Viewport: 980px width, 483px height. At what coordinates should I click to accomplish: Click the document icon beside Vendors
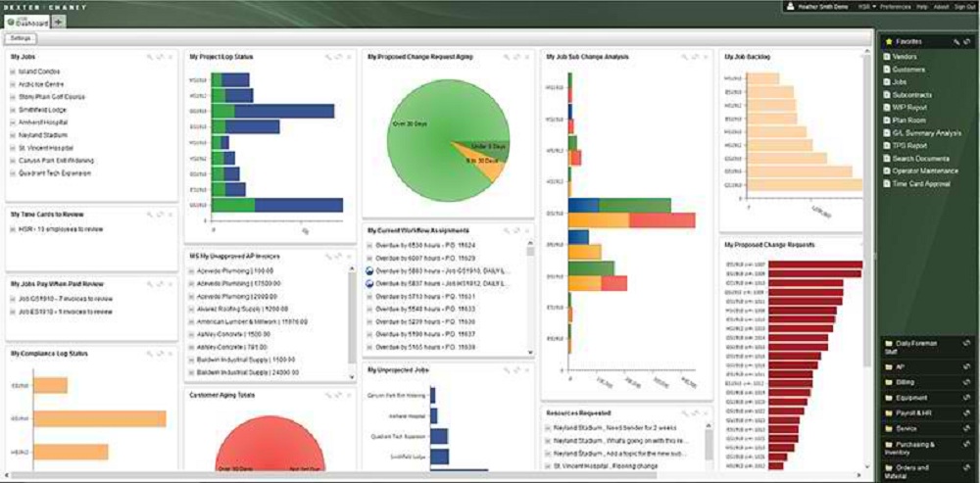887,57
